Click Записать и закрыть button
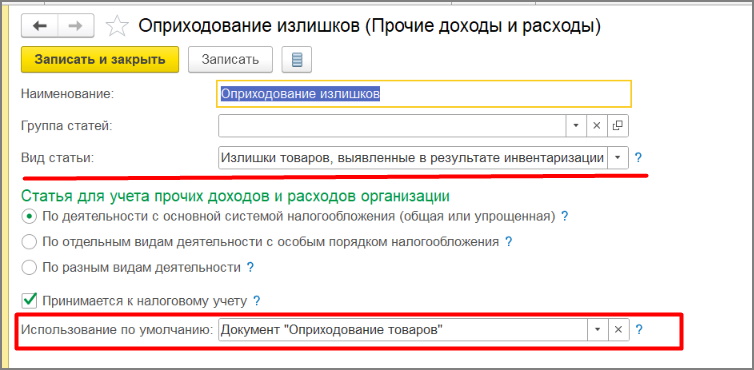Image resolution: width=754 pixels, height=370 pixels. [x=100, y=60]
